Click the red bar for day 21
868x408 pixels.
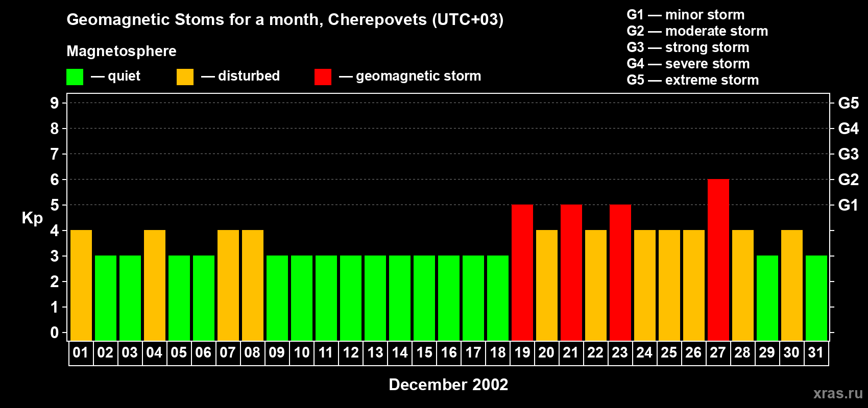[571, 272]
